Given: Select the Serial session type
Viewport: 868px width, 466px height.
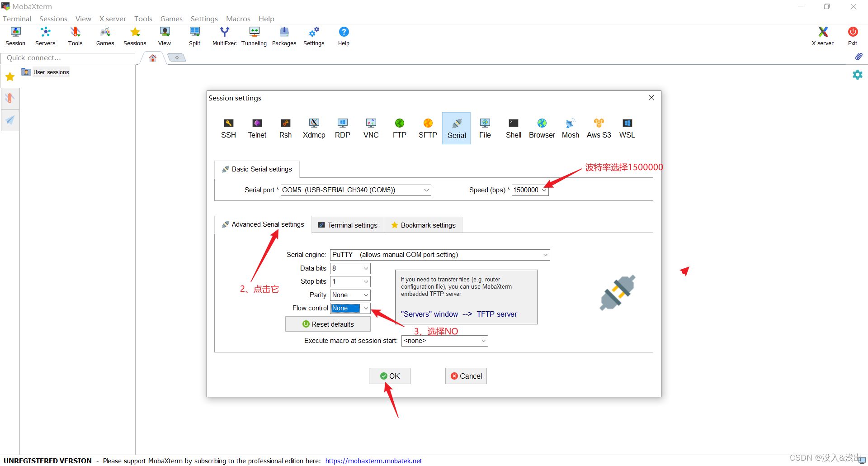Looking at the screenshot, I should coord(457,128).
